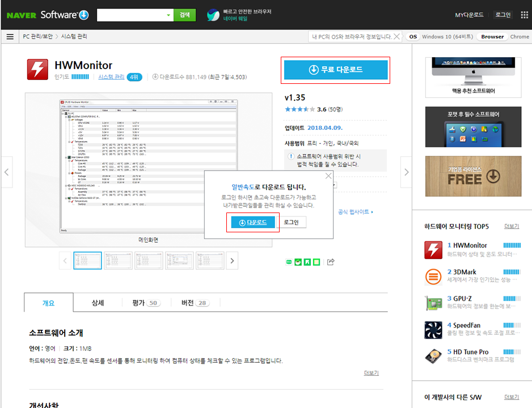Switch to the 상세 tab
This screenshot has width=532, height=408.
tap(98, 303)
